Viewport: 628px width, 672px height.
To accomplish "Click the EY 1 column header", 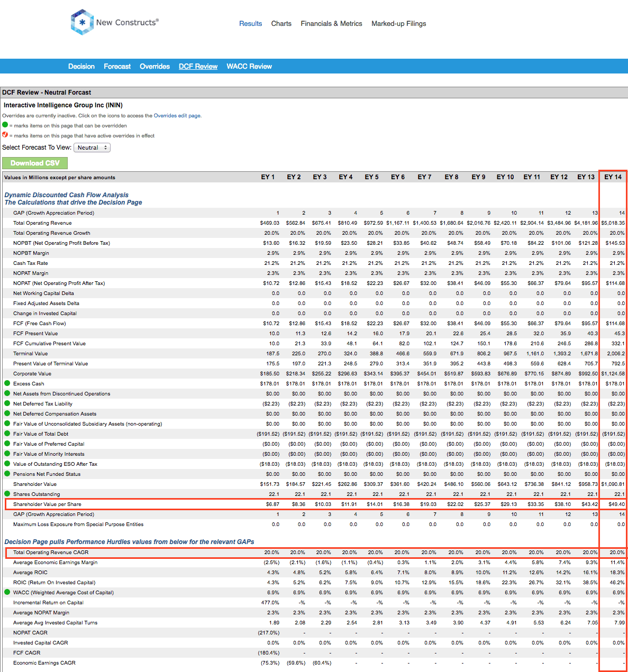I will (268, 177).
